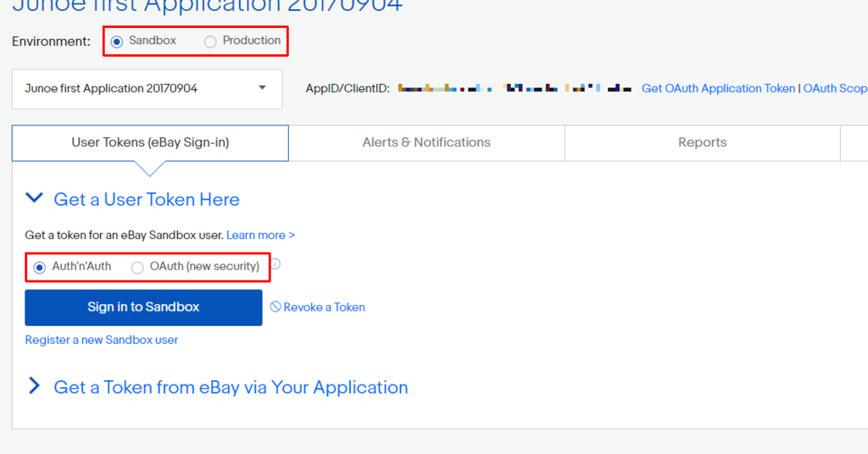This screenshot has height=454, width=868.
Task: Click the info icon beside OAuth option
Action: coord(275,264)
